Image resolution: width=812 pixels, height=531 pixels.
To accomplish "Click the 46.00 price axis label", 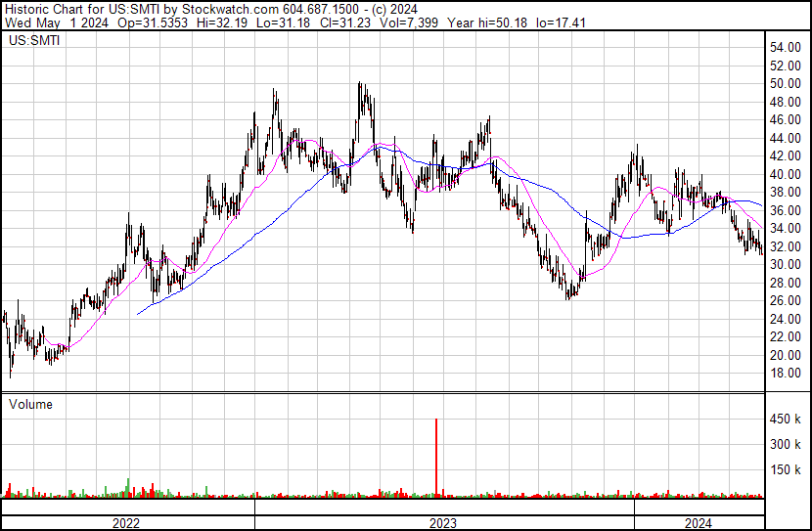I will point(785,120).
